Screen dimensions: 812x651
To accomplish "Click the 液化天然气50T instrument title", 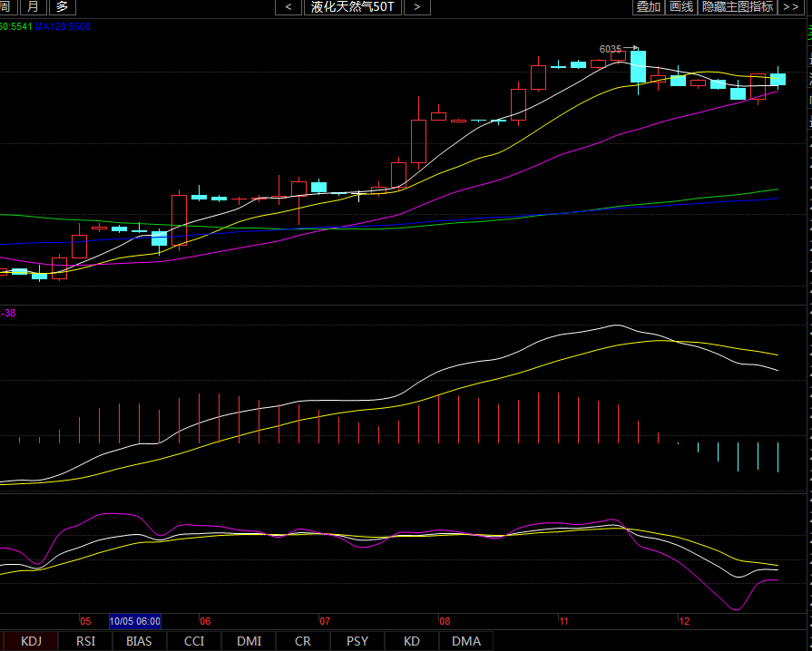I will (x=353, y=7).
